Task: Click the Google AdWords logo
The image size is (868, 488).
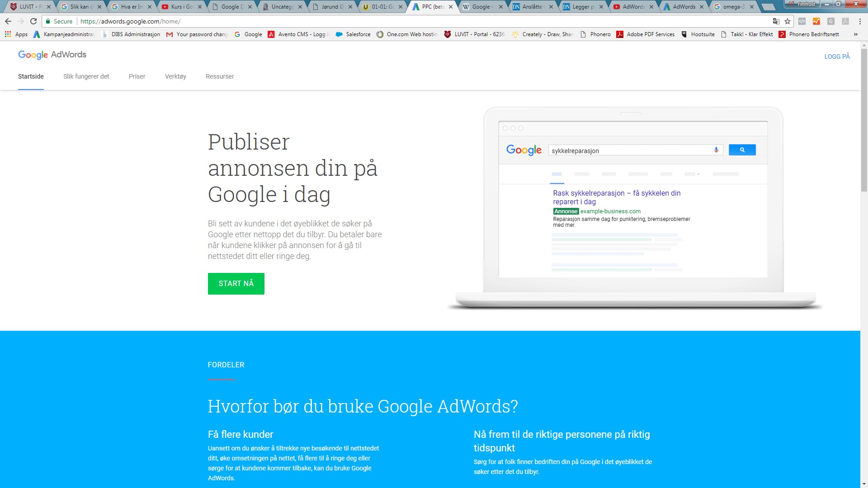Action: point(52,55)
